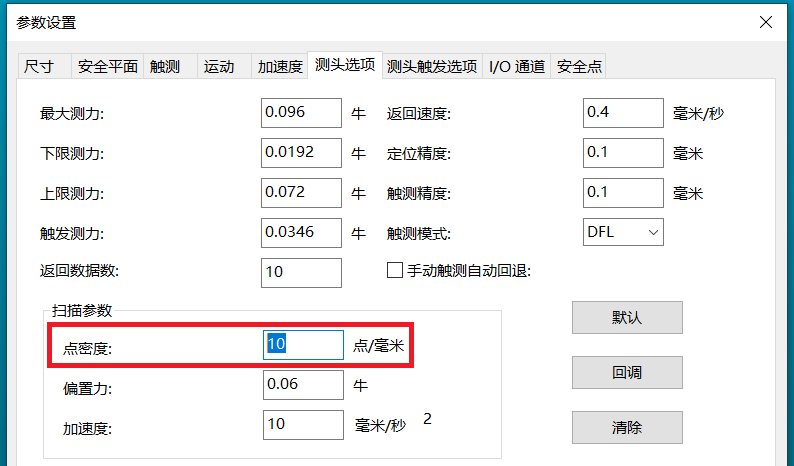
Task: Open the 安全平面 tab
Action: tap(108, 67)
